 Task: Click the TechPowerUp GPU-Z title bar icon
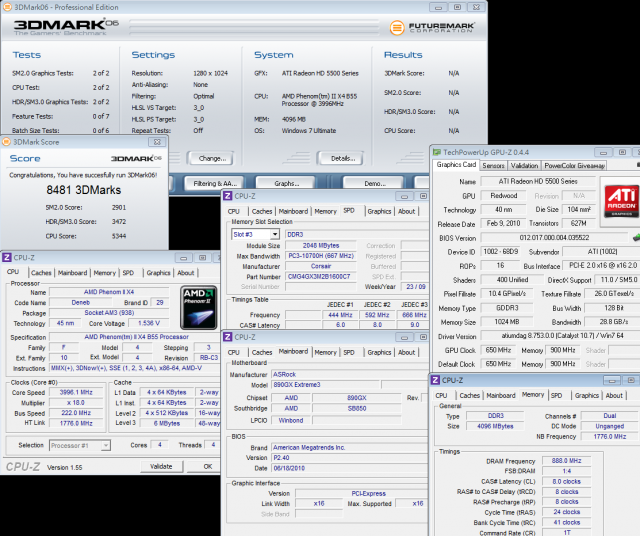437,152
